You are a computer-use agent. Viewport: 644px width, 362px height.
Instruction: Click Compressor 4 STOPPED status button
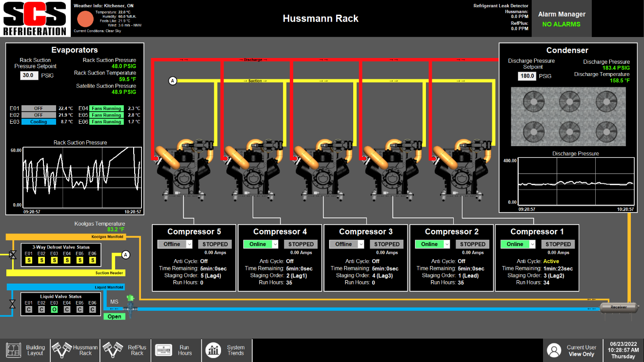tap(301, 244)
